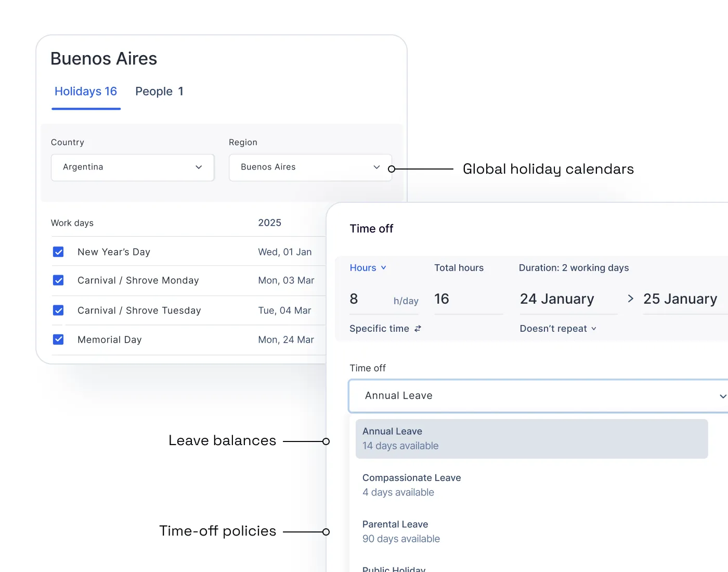Screen dimensions: 728x572
Task: Open the People 1 tab
Action: click(159, 92)
